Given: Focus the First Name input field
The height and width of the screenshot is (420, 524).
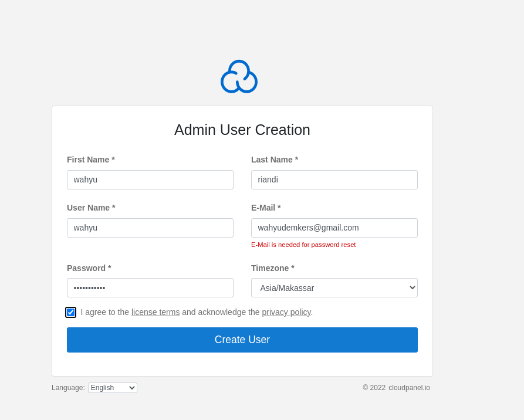Looking at the screenshot, I should coord(150,179).
